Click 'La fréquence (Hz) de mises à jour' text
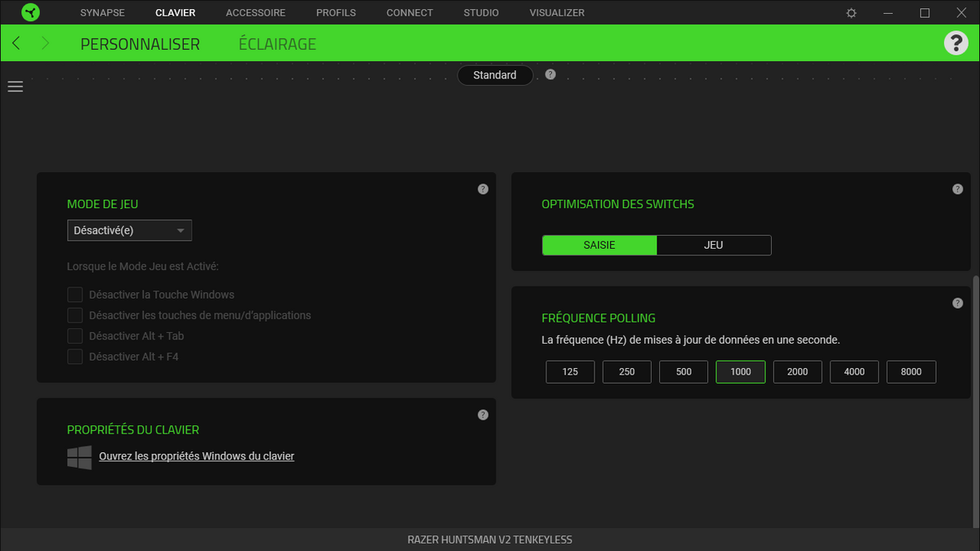980x551 pixels. tap(691, 340)
